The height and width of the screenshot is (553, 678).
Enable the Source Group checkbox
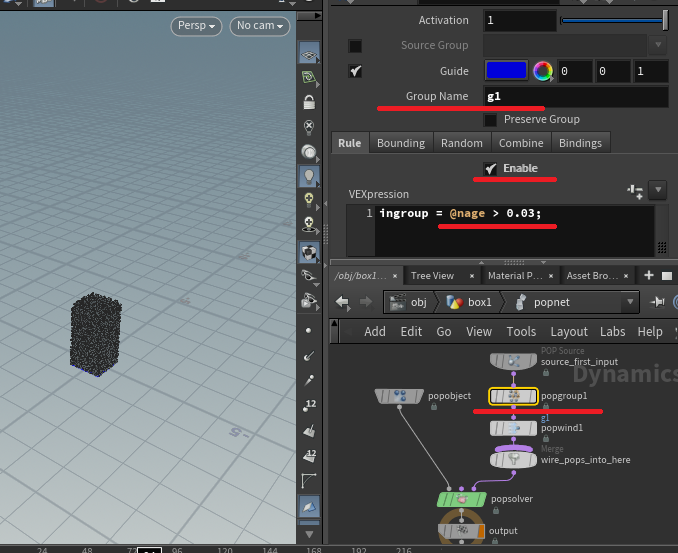tap(355, 46)
